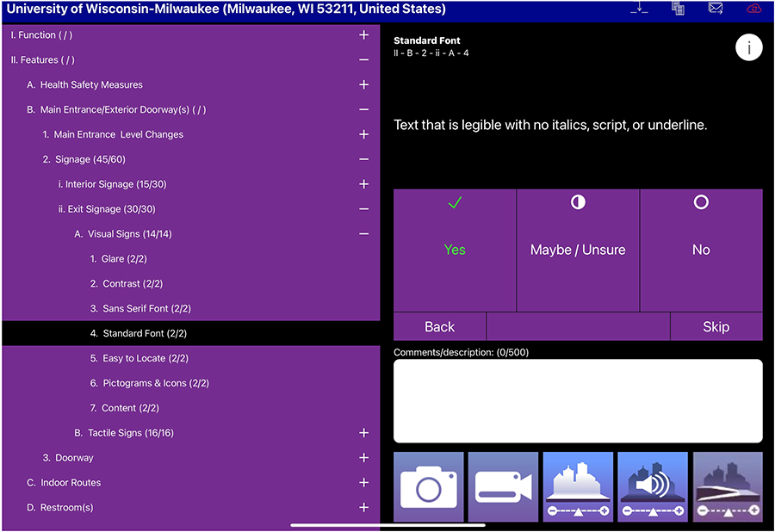Screen dimensions: 775x532
Task: Click the download arrow icon in header
Action: click(639, 9)
